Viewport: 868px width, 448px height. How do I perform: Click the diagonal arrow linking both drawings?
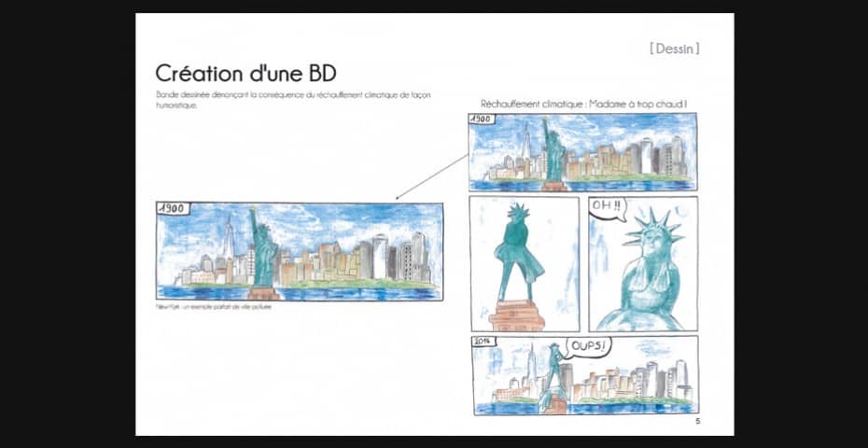coord(431,176)
